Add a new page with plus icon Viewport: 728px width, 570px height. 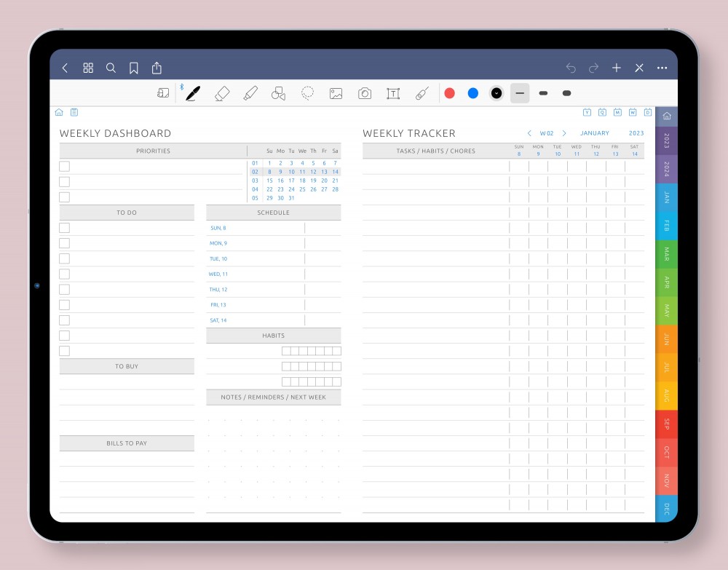(617, 68)
